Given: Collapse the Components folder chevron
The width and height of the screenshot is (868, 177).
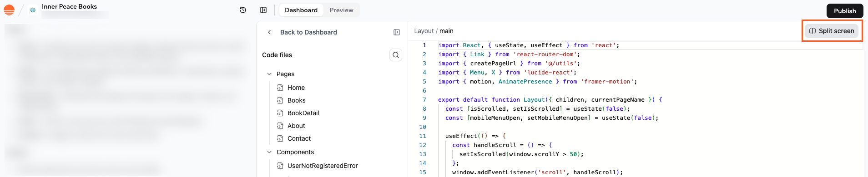Looking at the screenshot, I should 269,152.
